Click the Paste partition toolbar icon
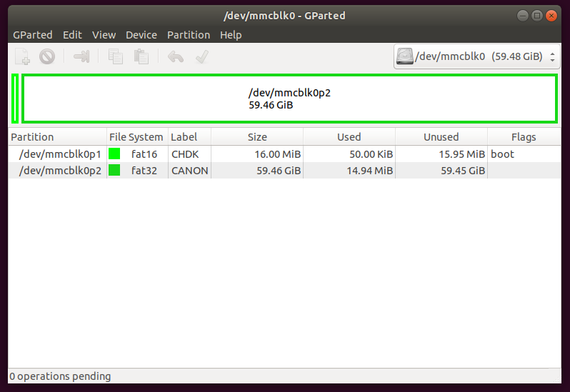The width and height of the screenshot is (570, 392). tap(141, 56)
